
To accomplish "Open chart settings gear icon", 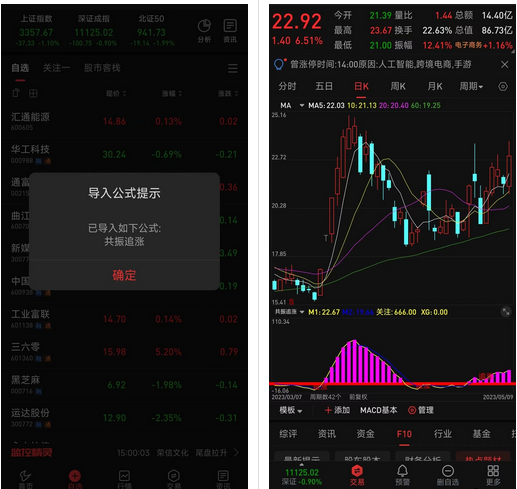I will (x=503, y=87).
